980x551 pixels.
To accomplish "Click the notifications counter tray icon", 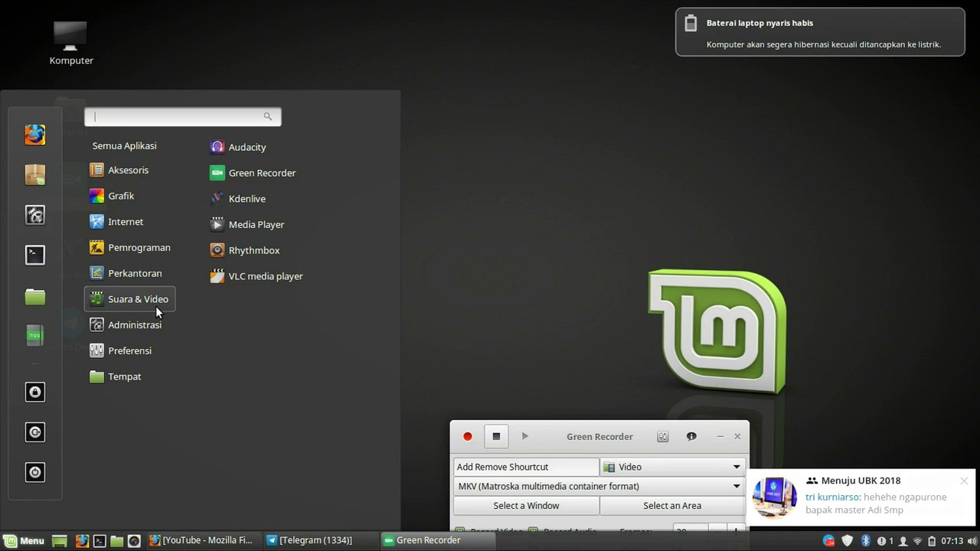I will click(885, 541).
